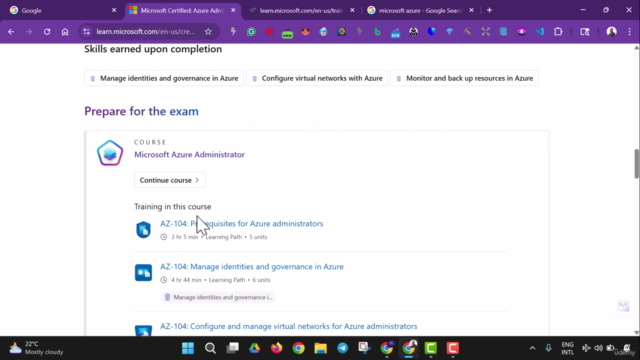640x360 pixels.
Task: Click the Manage identities and governance skill chip
Action: pos(164,78)
